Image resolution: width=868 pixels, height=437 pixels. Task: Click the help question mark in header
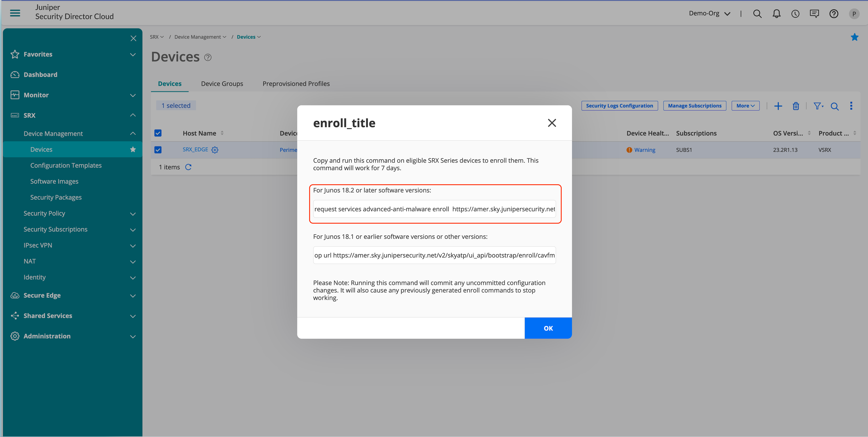[834, 13]
